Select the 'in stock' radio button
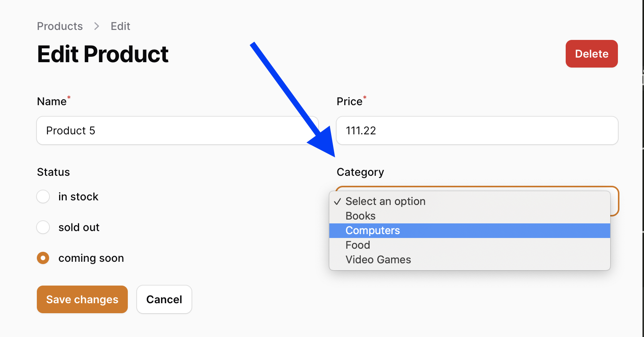This screenshot has height=337, width=644. click(43, 197)
